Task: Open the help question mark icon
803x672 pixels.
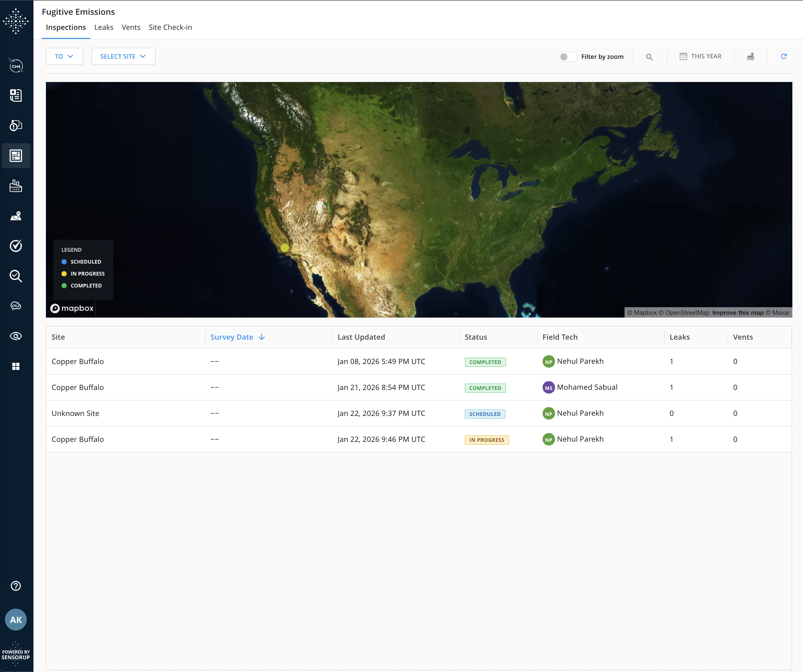Action: [16, 586]
